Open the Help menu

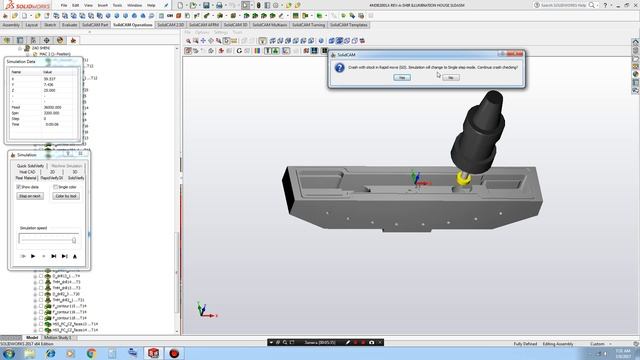[x=151, y=5]
